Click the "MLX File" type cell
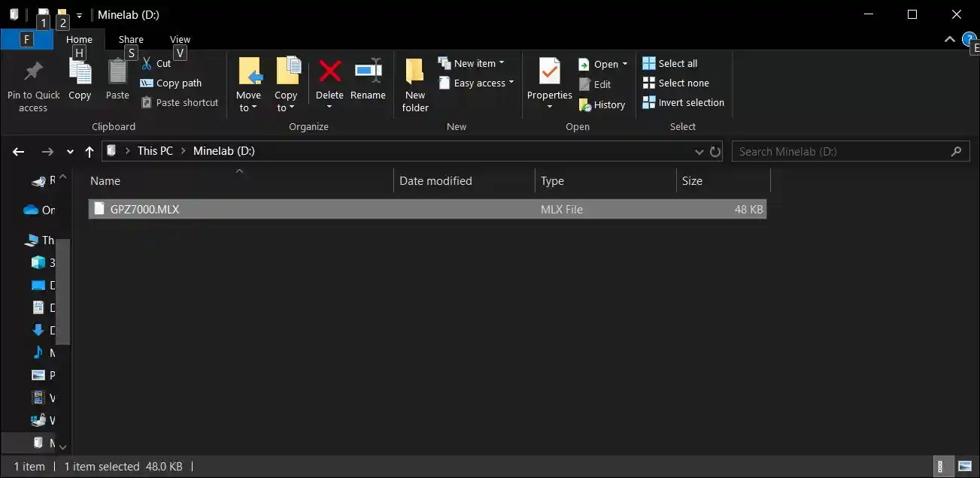 tap(562, 210)
